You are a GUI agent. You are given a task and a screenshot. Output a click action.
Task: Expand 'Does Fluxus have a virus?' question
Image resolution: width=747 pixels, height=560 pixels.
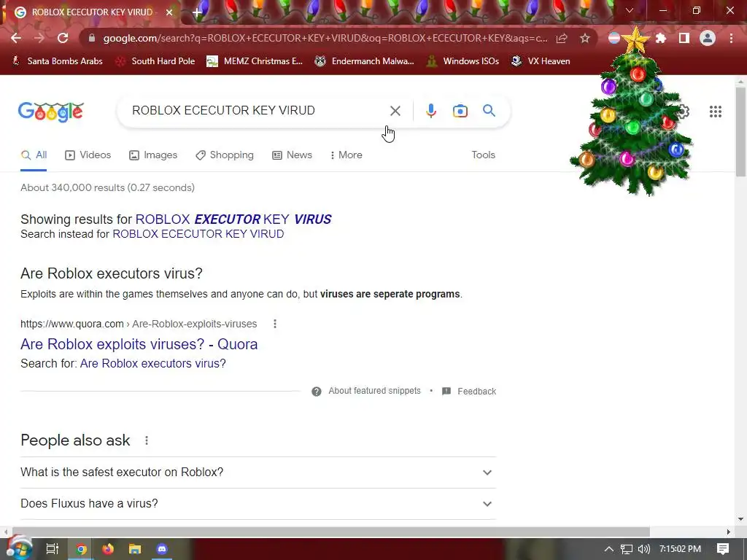(x=258, y=504)
